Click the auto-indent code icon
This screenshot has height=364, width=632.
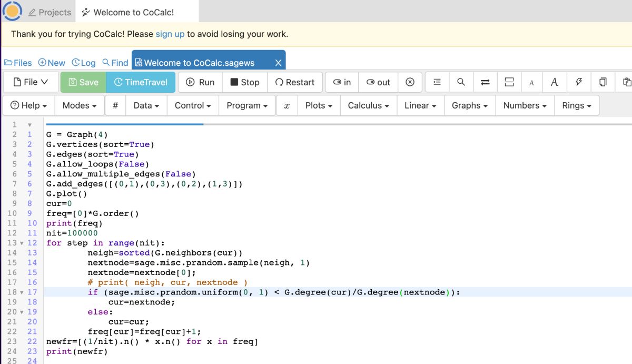(437, 82)
